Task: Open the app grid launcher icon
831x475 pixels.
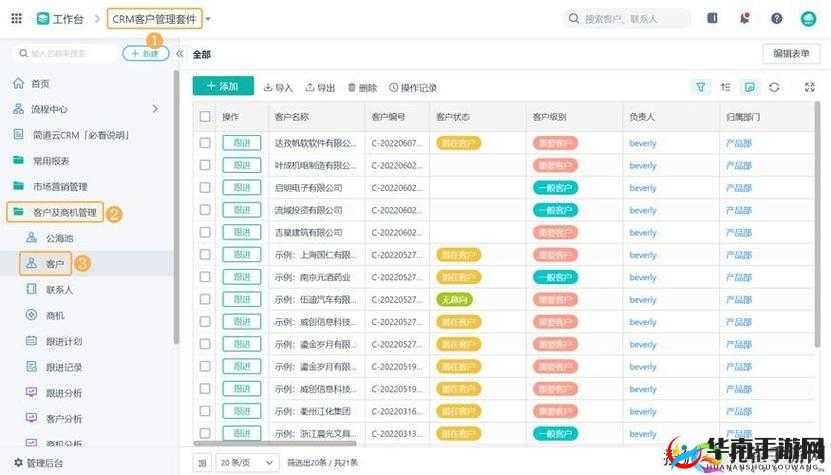Action: click(x=16, y=19)
